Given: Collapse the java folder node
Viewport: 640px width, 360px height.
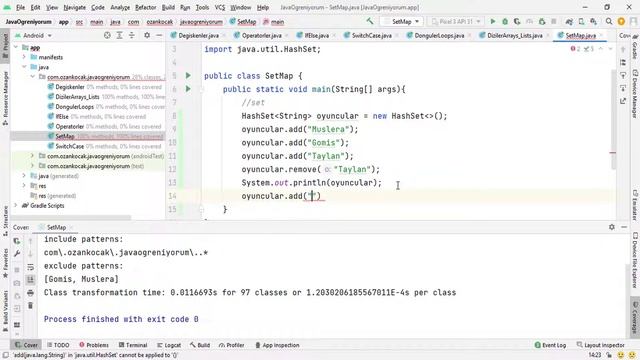Looking at the screenshot, I should [24, 67].
